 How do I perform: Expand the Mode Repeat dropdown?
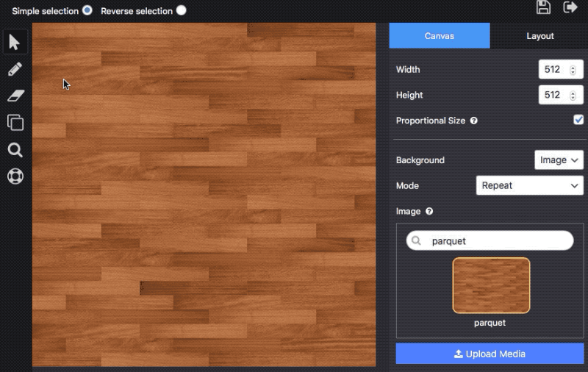[529, 185]
